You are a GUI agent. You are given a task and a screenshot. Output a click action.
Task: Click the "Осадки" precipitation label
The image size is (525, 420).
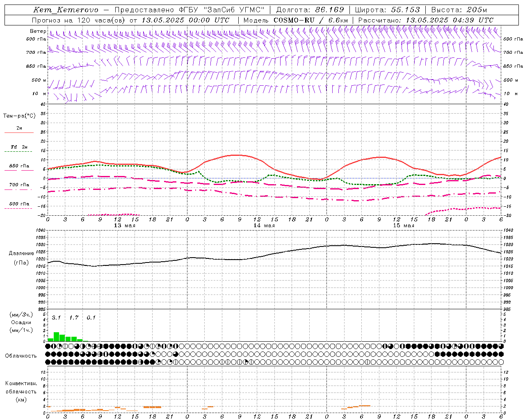[21, 322]
